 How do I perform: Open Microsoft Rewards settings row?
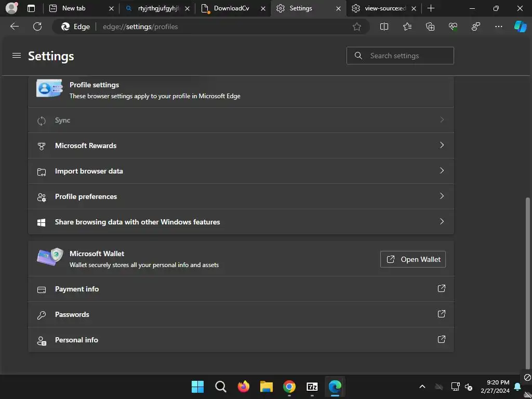(x=241, y=145)
